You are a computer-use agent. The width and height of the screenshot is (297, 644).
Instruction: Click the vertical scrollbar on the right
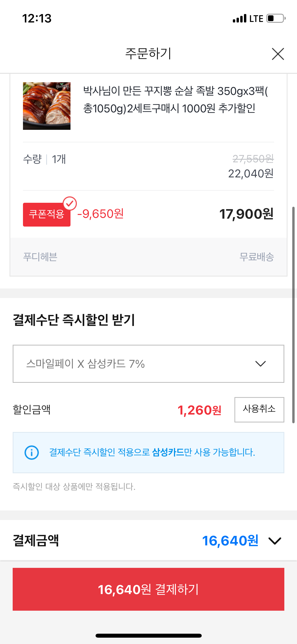tap(293, 315)
